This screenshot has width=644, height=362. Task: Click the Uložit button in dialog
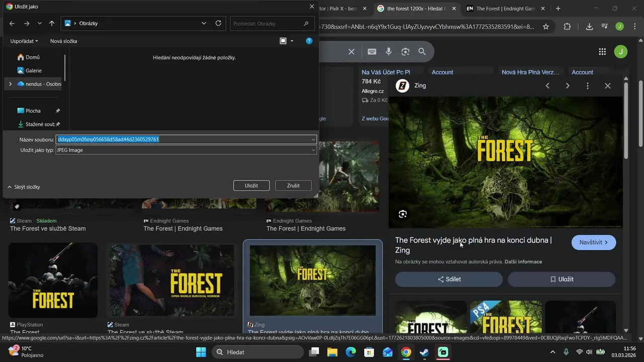tap(252, 186)
